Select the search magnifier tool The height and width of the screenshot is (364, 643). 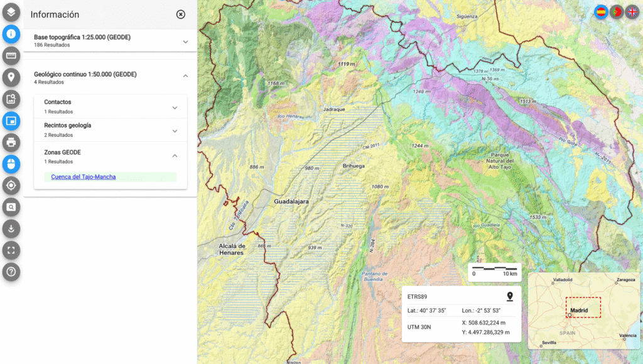(x=11, y=207)
